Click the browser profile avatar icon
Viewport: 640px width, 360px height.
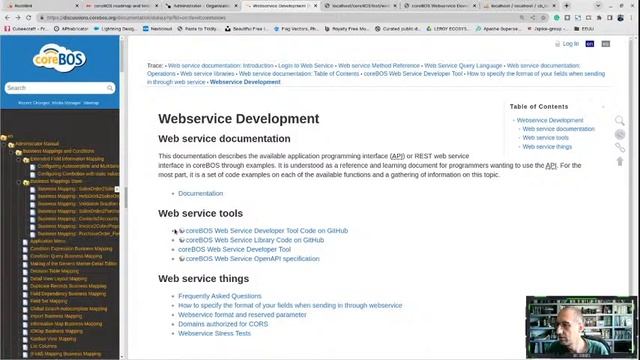(x=620, y=18)
